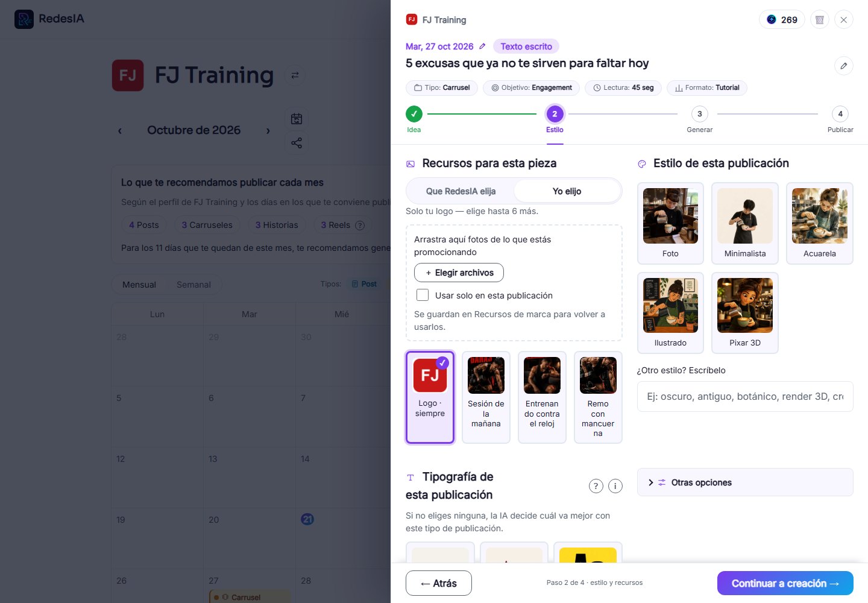Select the 'Yo elijo' toggle option
The width and height of the screenshot is (868, 603).
(567, 191)
